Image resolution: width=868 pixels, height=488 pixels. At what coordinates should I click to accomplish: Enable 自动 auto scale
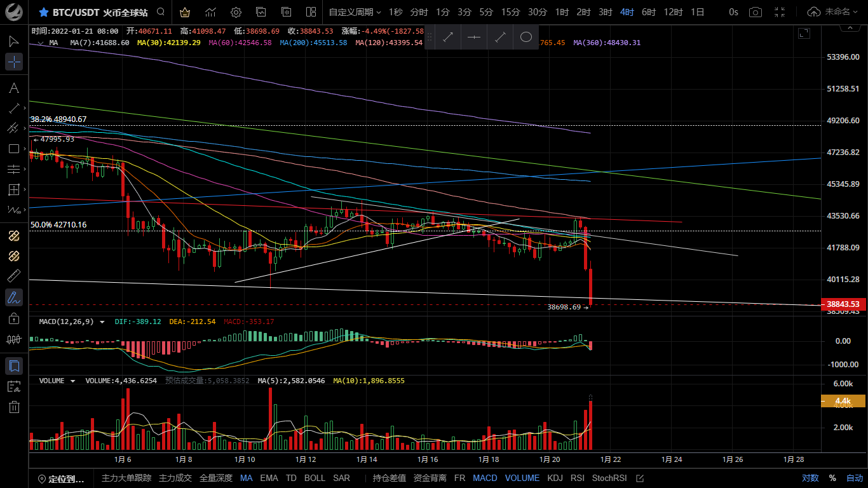(854, 478)
